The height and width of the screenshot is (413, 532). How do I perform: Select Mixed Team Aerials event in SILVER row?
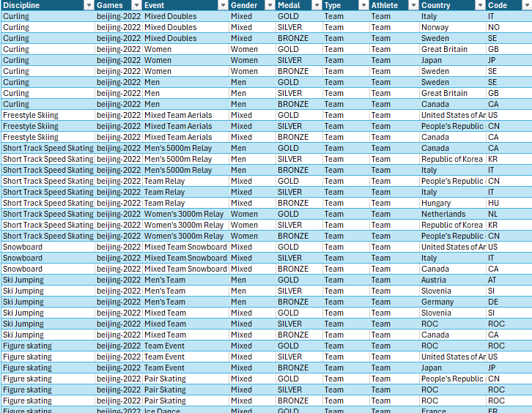pos(185,126)
